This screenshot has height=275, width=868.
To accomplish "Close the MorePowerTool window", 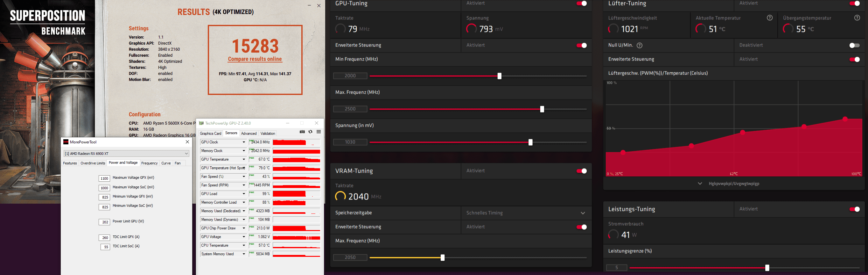I will coord(187,142).
